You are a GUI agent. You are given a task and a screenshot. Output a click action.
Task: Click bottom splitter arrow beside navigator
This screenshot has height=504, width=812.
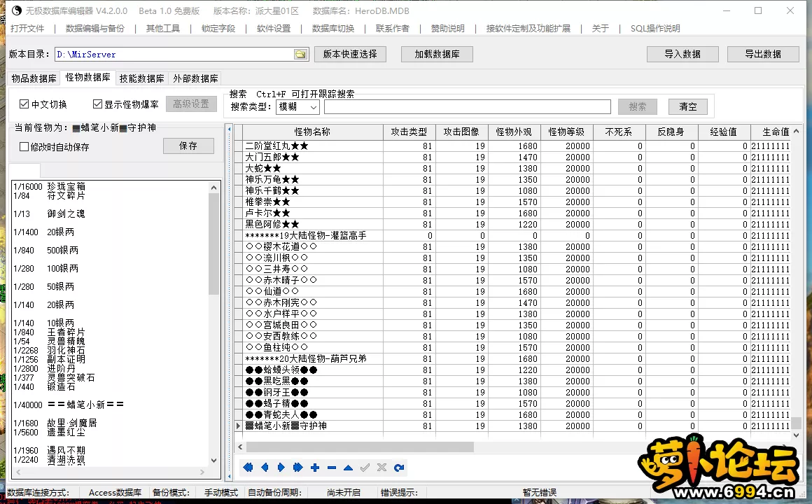(x=230, y=475)
